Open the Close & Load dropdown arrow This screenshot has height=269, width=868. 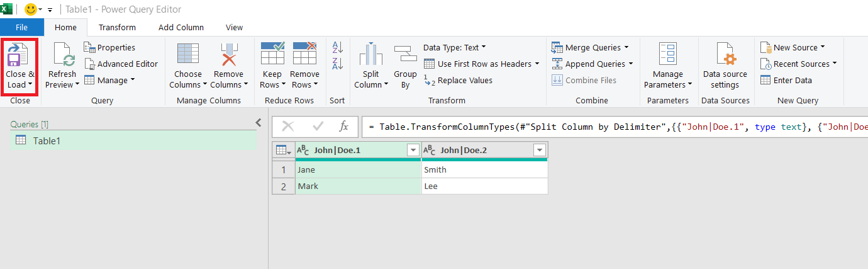click(x=30, y=85)
